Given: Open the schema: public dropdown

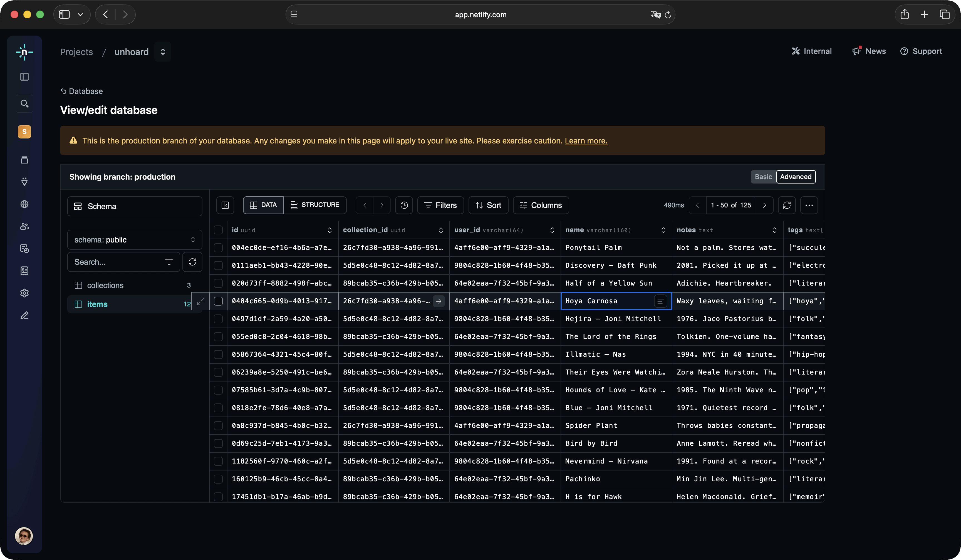Looking at the screenshot, I should (135, 240).
